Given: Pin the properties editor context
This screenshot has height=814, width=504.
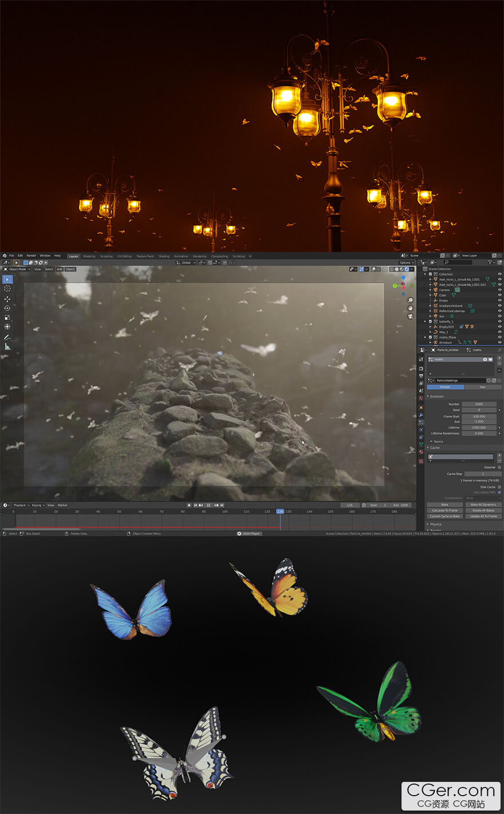Looking at the screenshot, I should [x=500, y=350].
